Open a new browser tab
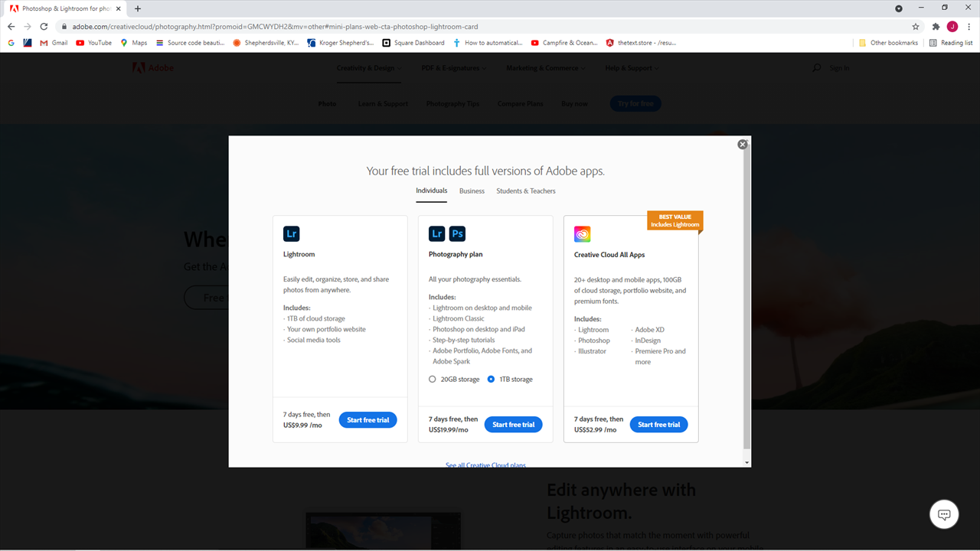Screen dimensions: 980x551 tap(138, 8)
